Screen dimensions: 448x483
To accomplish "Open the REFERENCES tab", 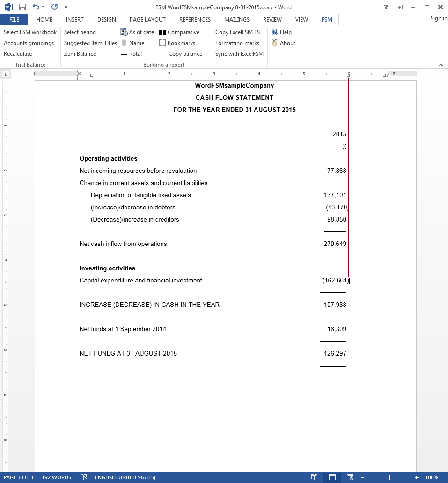I will (x=195, y=19).
